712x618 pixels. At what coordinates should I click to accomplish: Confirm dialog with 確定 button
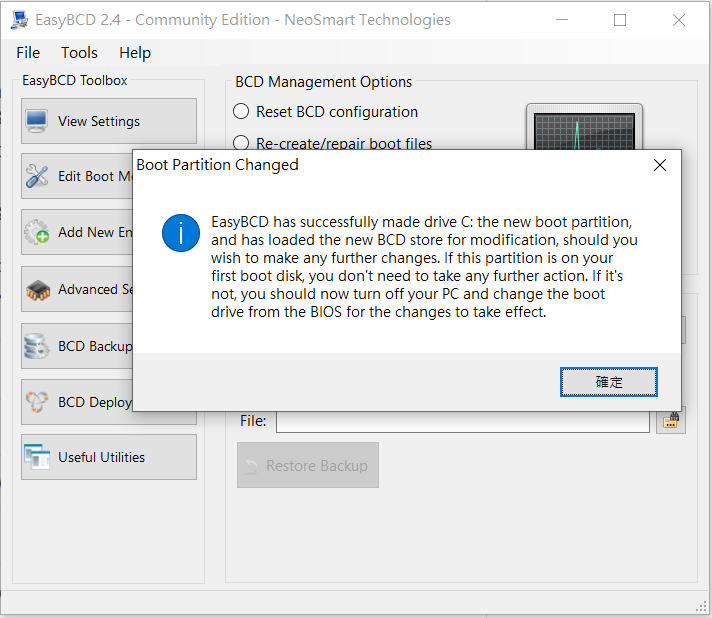(x=608, y=382)
